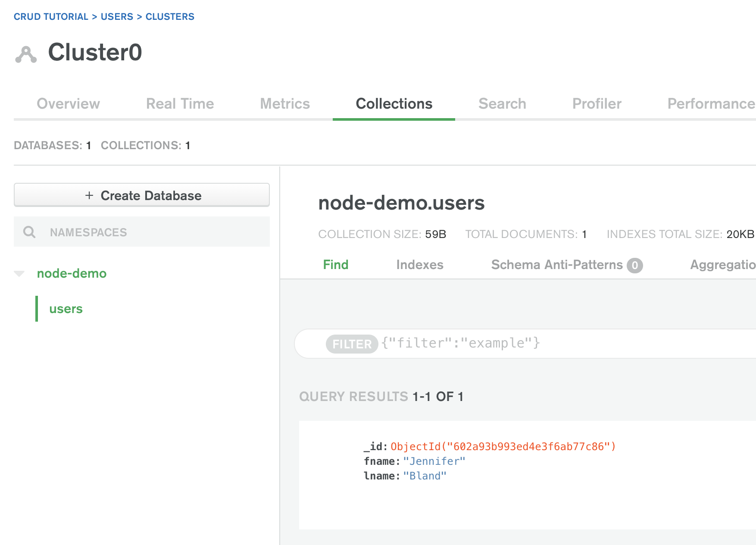Click the namespaces search magnifier icon
Viewport: 756px width, 545px height.
pos(29,232)
